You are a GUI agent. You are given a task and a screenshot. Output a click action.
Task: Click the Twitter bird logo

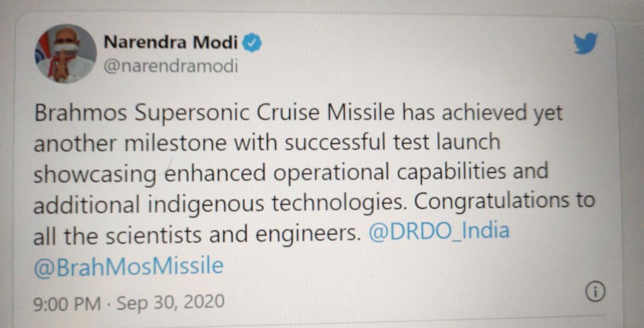(585, 44)
